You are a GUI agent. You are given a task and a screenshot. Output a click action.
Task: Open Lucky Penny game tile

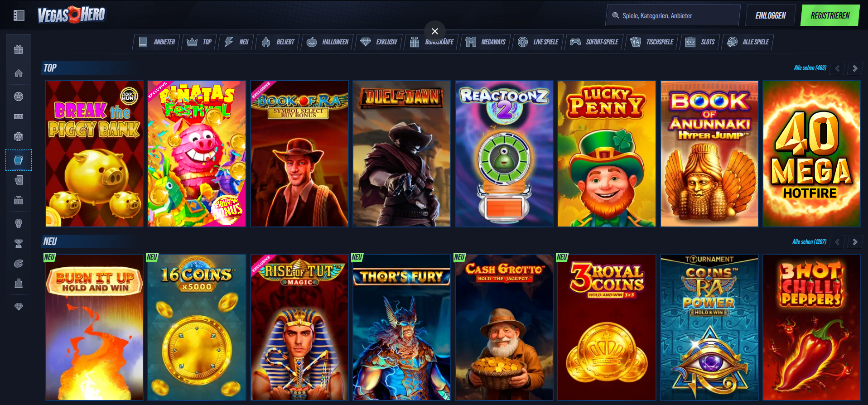click(x=607, y=154)
